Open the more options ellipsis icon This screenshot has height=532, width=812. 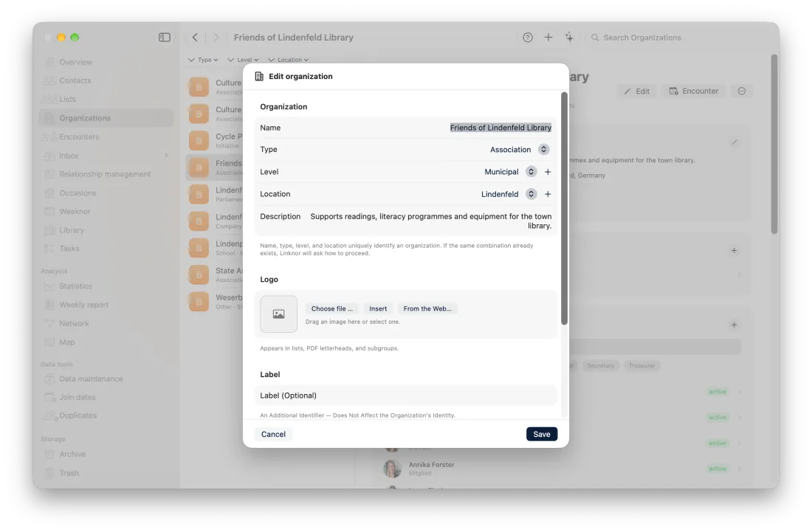pos(742,91)
